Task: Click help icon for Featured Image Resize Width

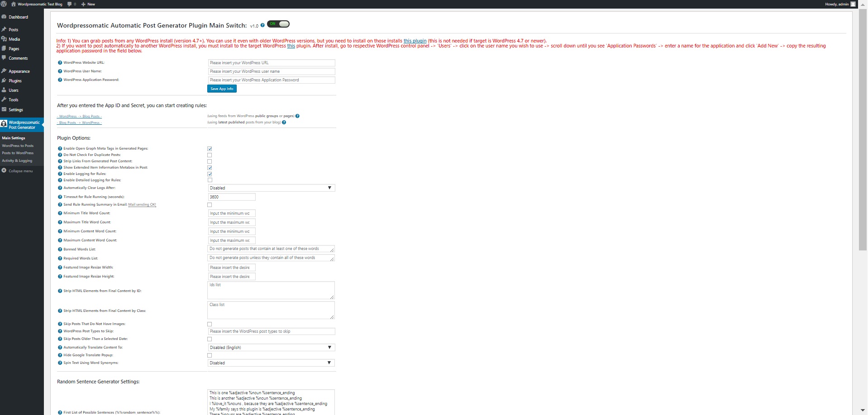Action: point(60,268)
